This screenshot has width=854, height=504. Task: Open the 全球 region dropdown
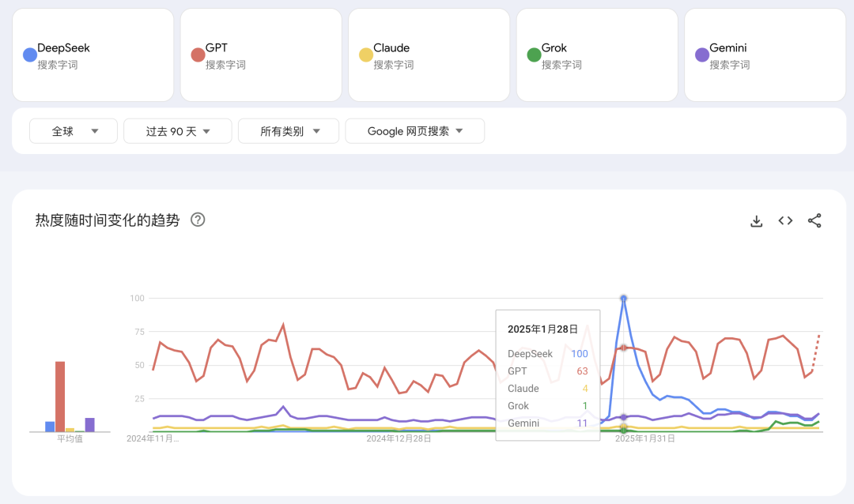tap(74, 131)
